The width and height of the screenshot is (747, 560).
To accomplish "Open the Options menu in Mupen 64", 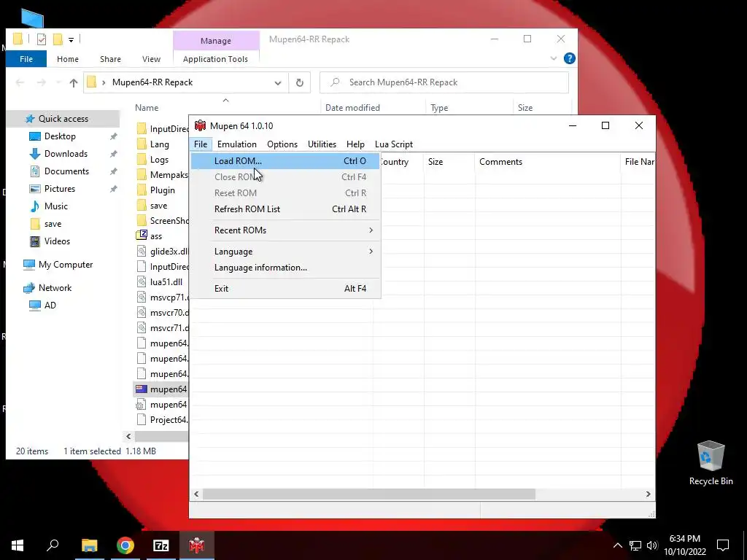I will click(282, 144).
